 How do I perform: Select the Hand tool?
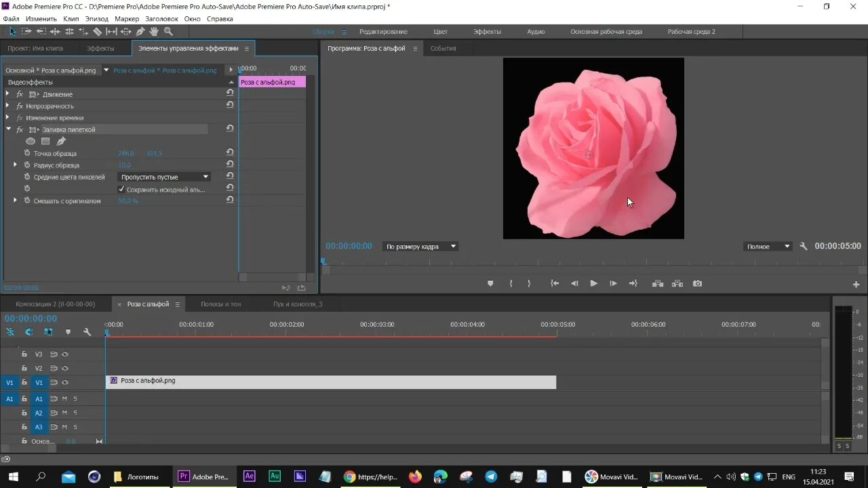pos(154,32)
